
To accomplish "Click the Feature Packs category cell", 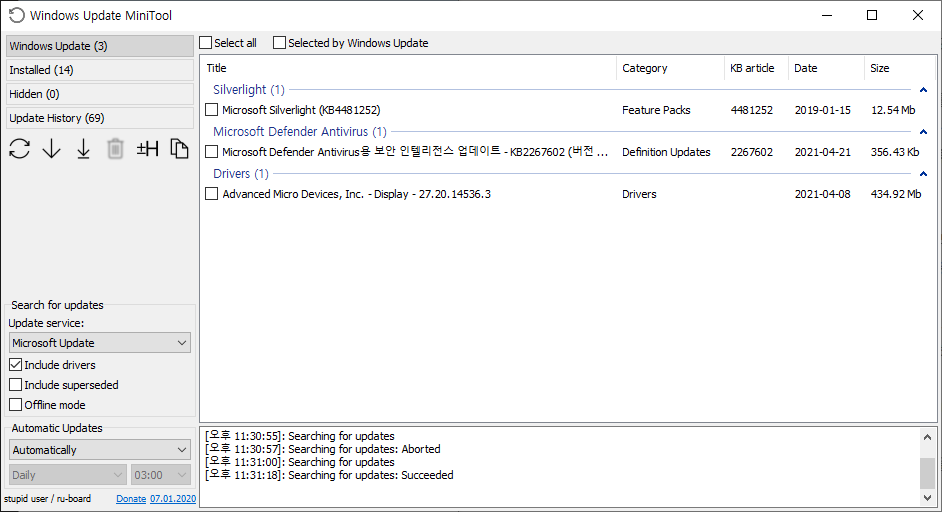I will [x=656, y=110].
